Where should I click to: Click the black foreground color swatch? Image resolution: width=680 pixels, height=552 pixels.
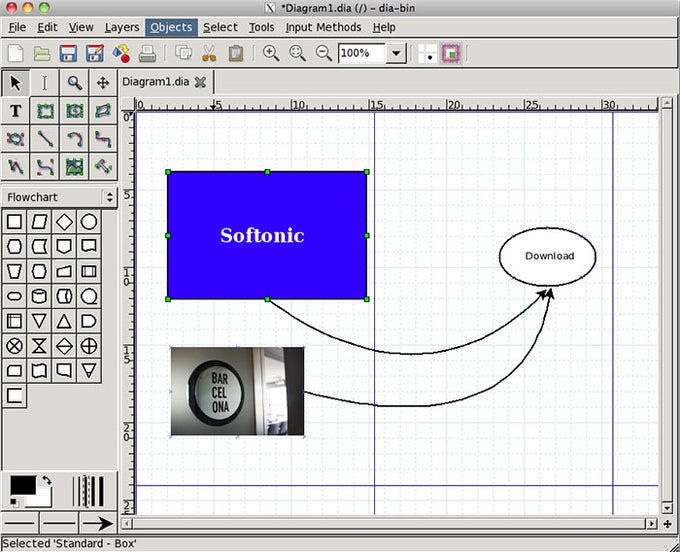[x=23, y=485]
